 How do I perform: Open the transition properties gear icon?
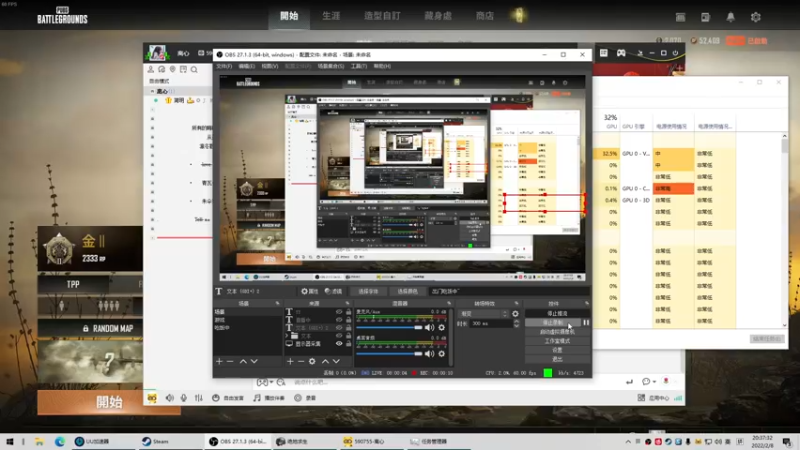coord(515,314)
